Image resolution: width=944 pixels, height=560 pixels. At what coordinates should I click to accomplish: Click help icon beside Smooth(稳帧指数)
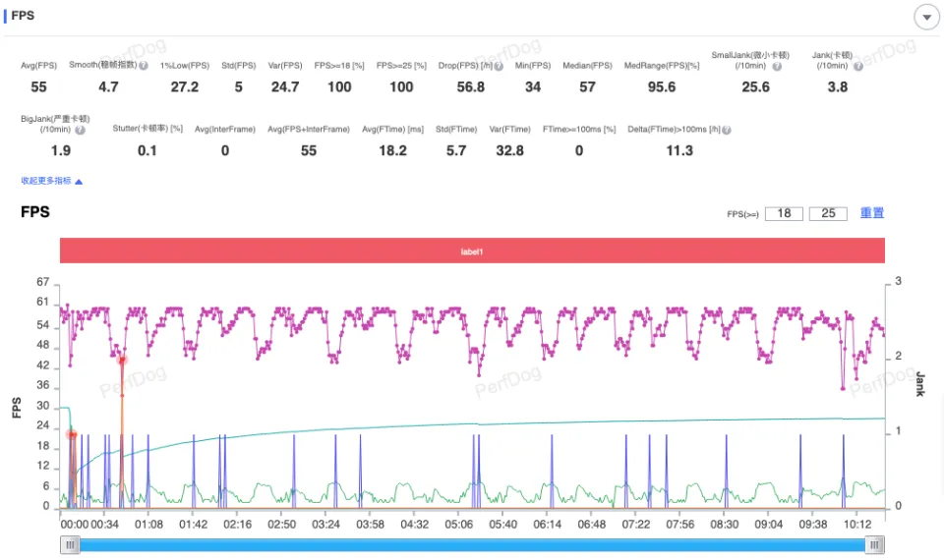pos(144,66)
